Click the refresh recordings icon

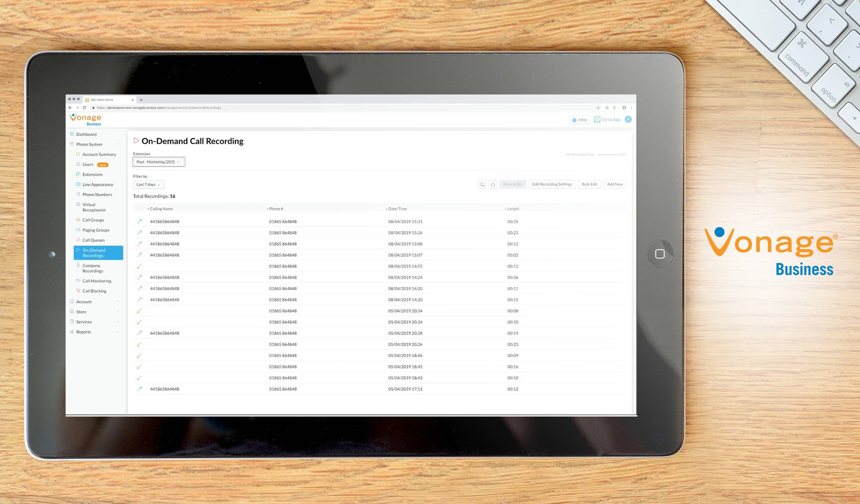pos(493,185)
